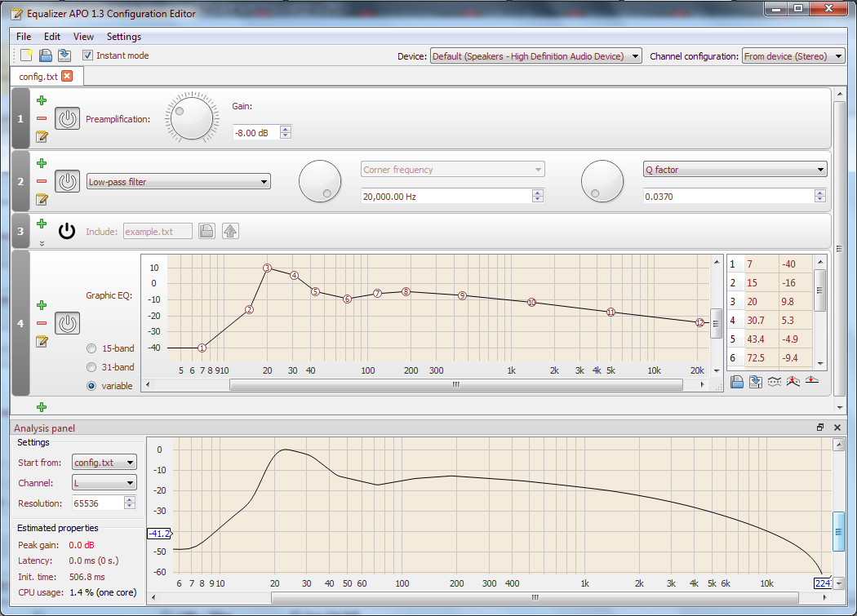
Task: Click the invert response icon below the EQ table
Action: tap(774, 382)
